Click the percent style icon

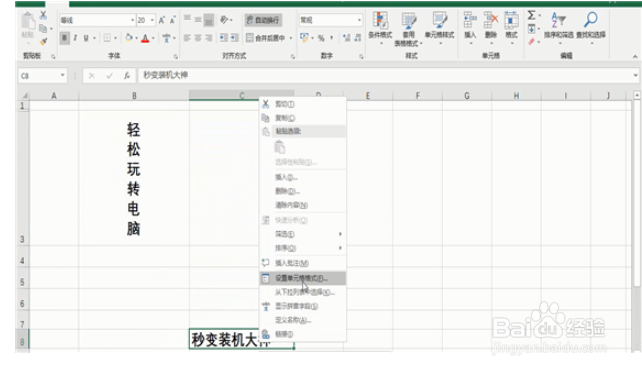pyautogui.click(x=321, y=38)
